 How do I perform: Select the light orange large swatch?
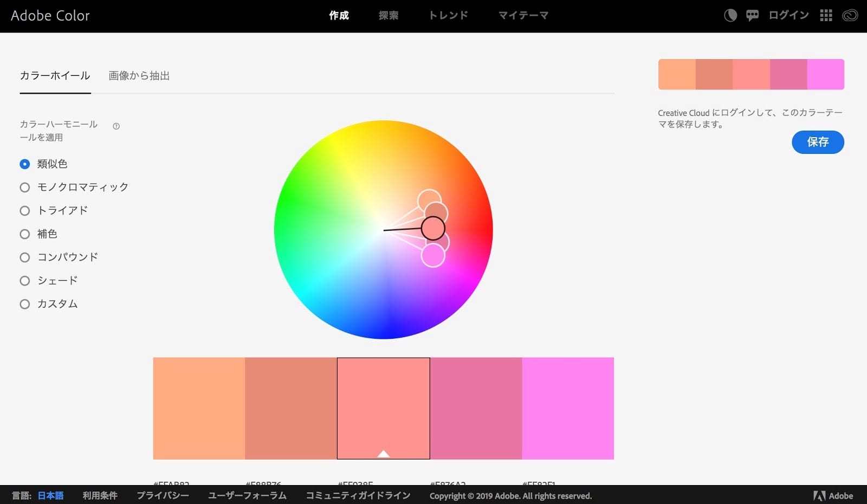[x=199, y=408]
